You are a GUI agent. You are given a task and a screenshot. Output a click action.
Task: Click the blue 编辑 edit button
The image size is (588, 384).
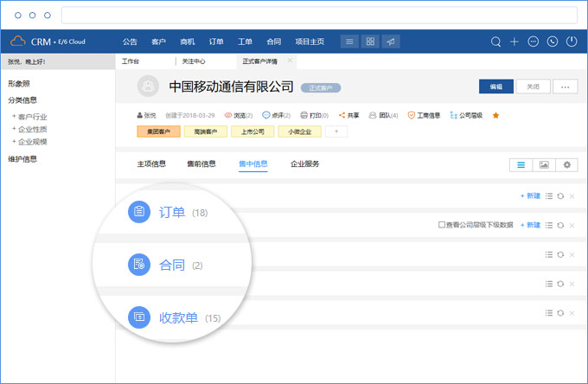[x=495, y=86]
